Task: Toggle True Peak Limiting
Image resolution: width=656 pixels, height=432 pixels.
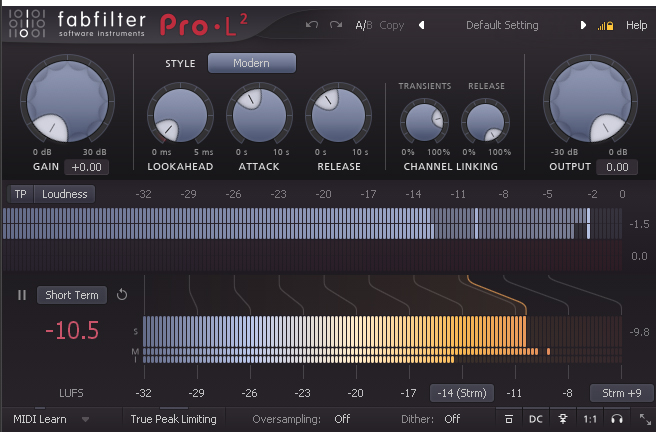Action: coord(174,419)
